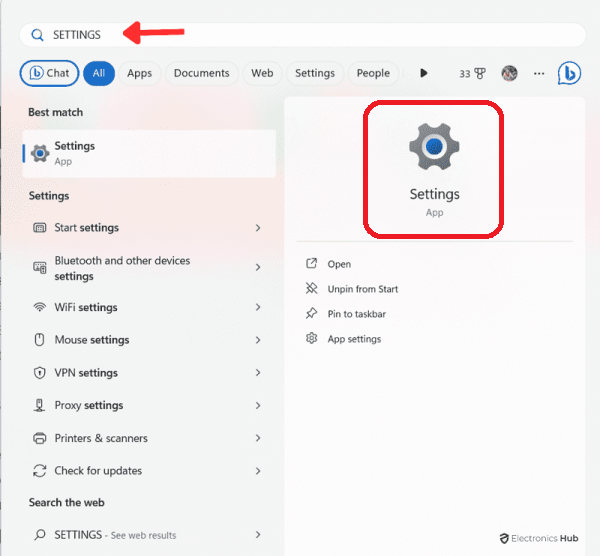Click the Pin to taskbar pin icon
This screenshot has width=600, height=556.
pyautogui.click(x=311, y=313)
